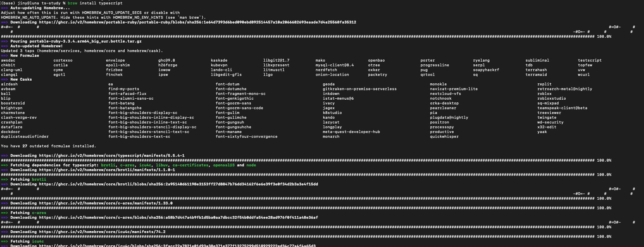644x247 pixels.
Task: Select the 'font-big-shoulders-stencil-display-sc' cask name
Action: click(x=153, y=127)
